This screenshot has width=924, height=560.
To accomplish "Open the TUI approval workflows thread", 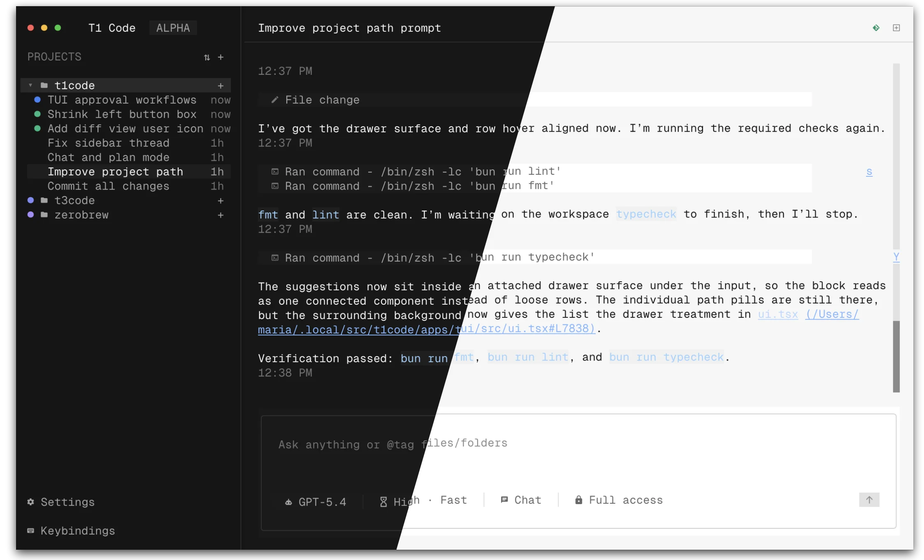I will (x=129, y=100).
